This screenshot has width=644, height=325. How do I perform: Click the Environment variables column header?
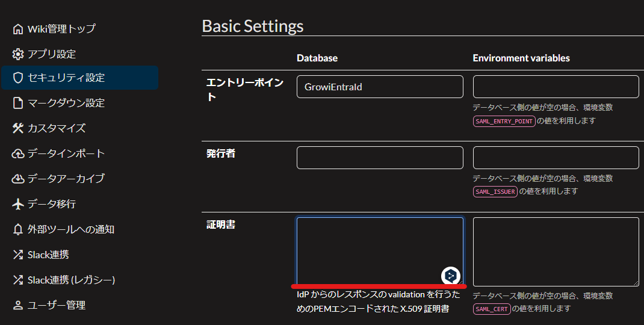coord(521,58)
